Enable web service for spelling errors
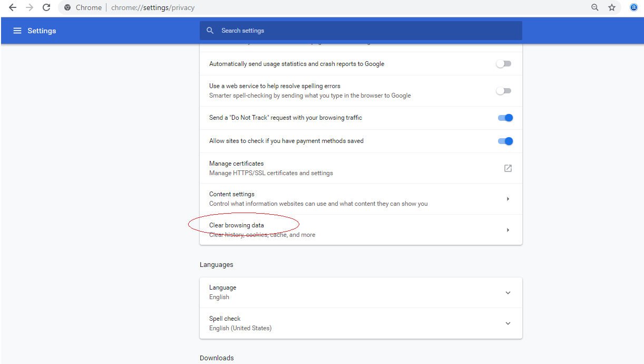Viewport: 644px width, 364px height. (504, 91)
